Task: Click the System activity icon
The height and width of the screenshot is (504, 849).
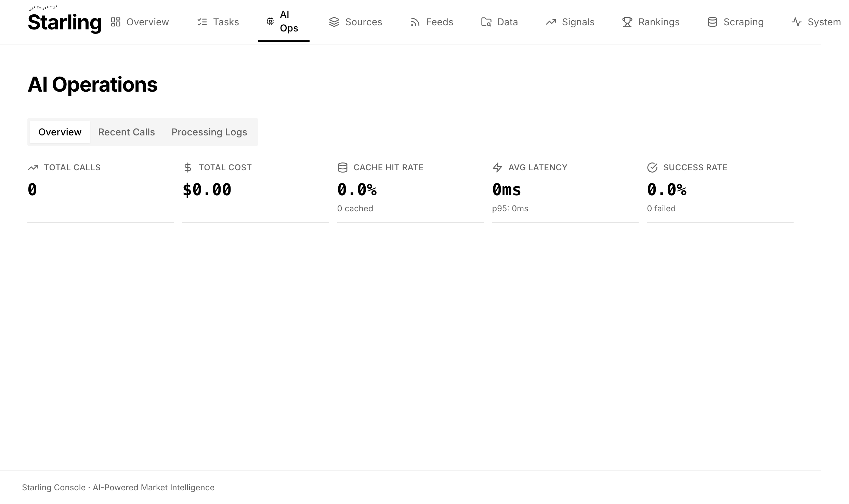Action: 796,22
